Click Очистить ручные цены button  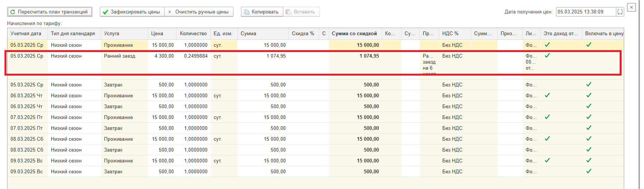(x=199, y=12)
